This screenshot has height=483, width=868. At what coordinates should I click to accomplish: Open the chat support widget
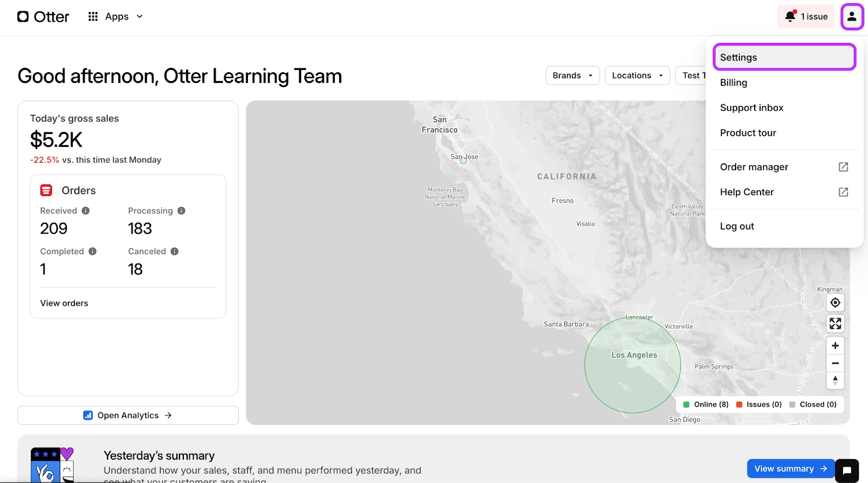click(847, 471)
